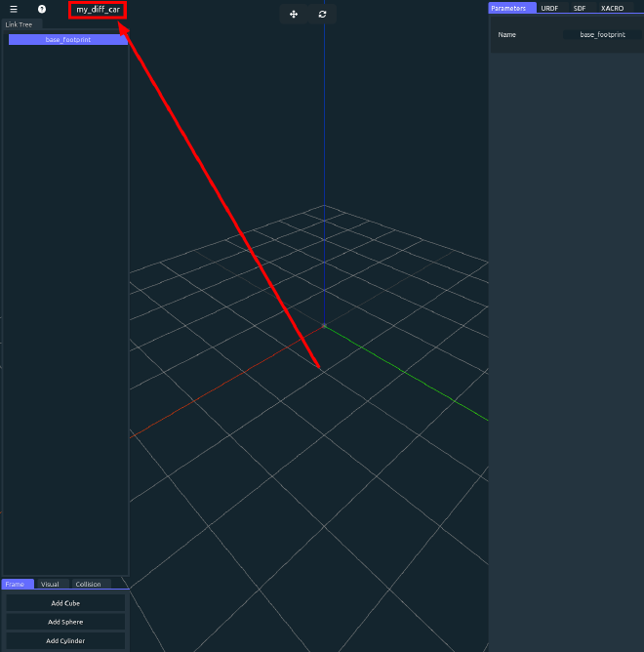
Task: Select the rotate tool icon
Action: (323, 14)
